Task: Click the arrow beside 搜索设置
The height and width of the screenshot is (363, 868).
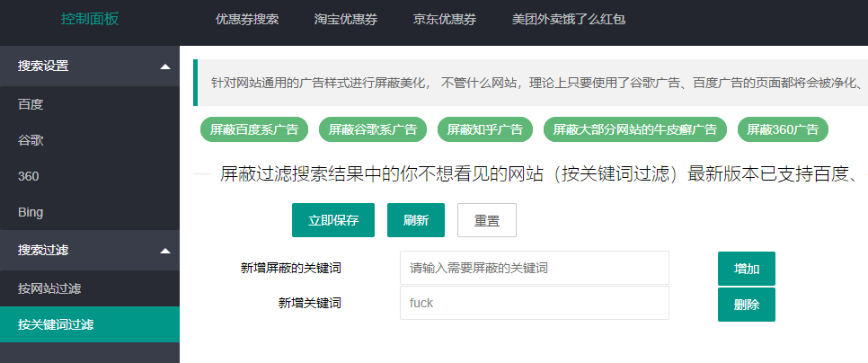Action: coord(165,66)
